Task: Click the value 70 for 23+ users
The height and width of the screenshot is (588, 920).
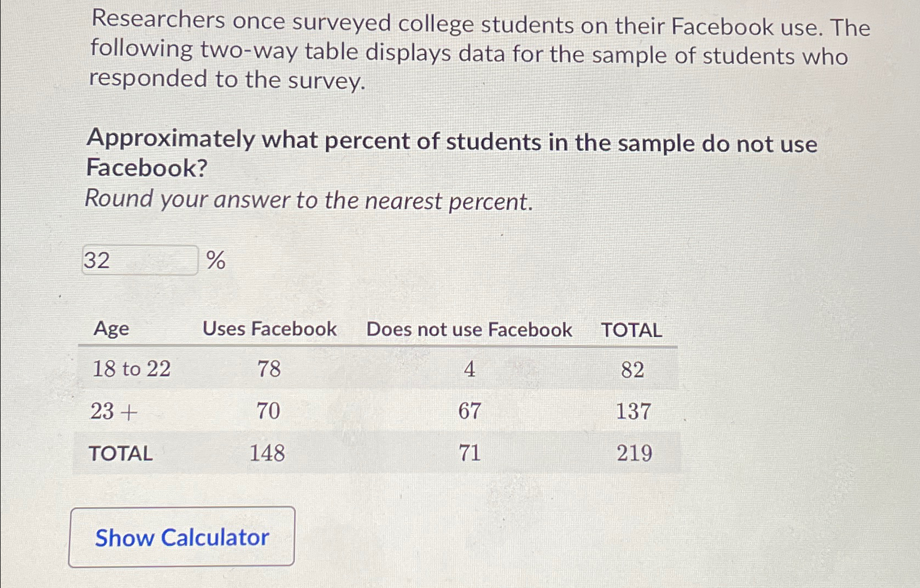Action: pyautogui.click(x=268, y=411)
